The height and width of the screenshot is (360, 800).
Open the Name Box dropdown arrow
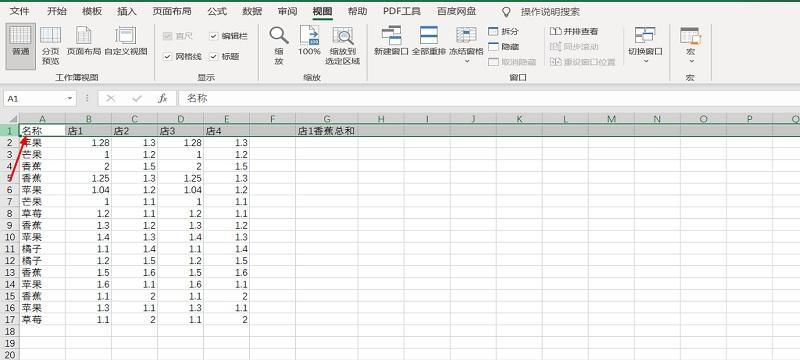coord(69,98)
